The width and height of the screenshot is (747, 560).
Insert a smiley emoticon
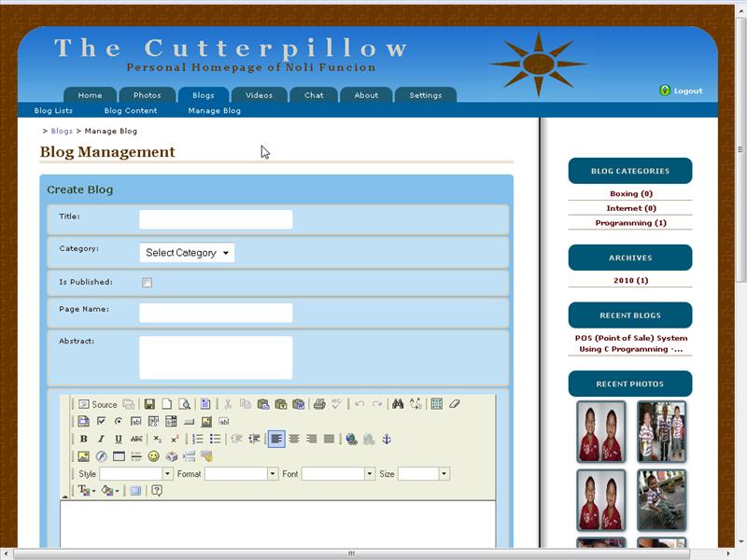153,456
